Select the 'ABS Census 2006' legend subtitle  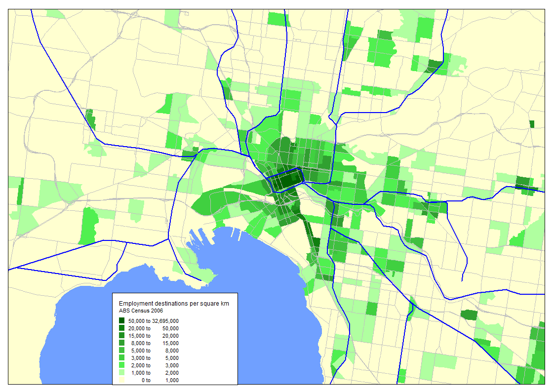point(141,311)
